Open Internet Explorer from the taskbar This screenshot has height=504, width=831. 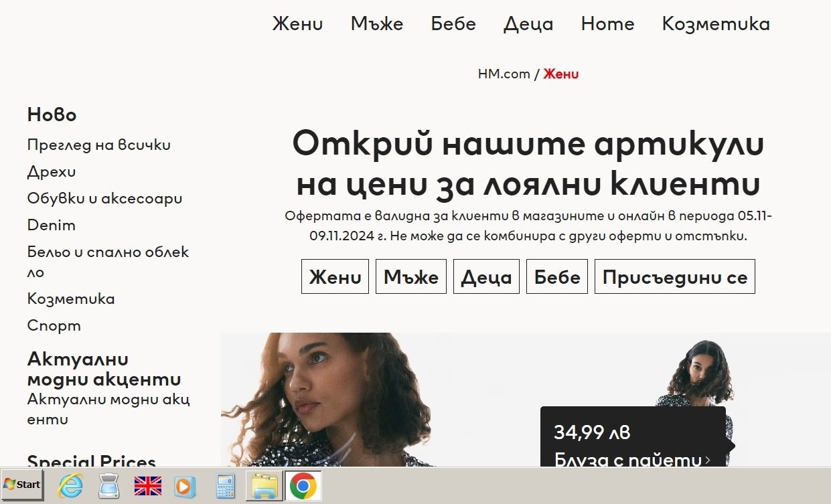point(70,486)
